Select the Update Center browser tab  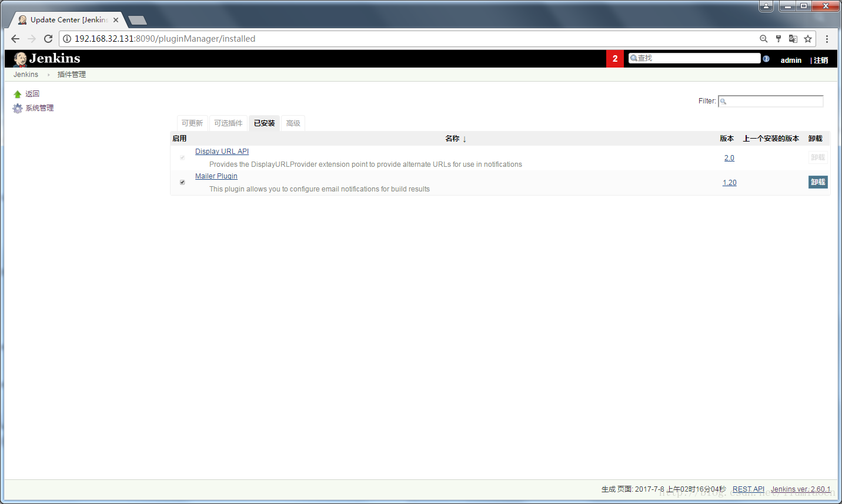click(69, 20)
